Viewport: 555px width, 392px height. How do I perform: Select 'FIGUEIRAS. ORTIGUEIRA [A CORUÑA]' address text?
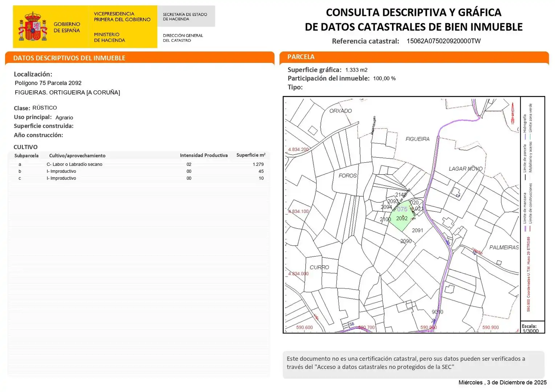point(67,93)
